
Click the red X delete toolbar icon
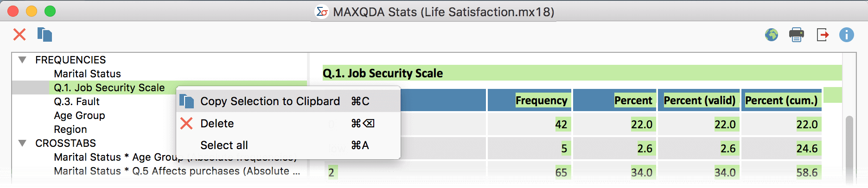pyautogui.click(x=19, y=35)
